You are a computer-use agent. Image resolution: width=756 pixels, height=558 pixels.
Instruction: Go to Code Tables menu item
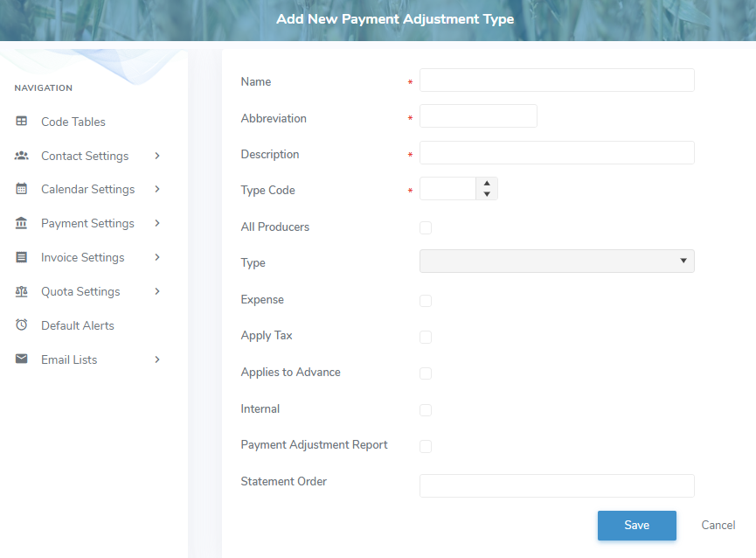click(73, 122)
